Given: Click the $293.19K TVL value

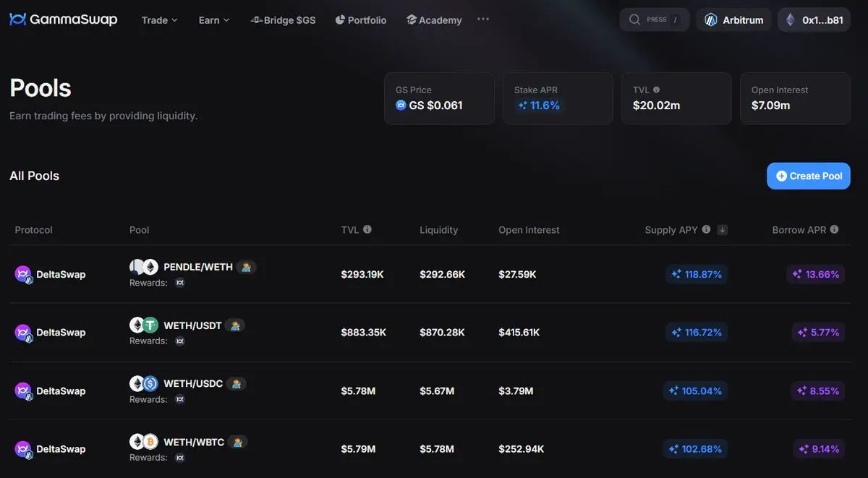Looking at the screenshot, I should point(362,275).
